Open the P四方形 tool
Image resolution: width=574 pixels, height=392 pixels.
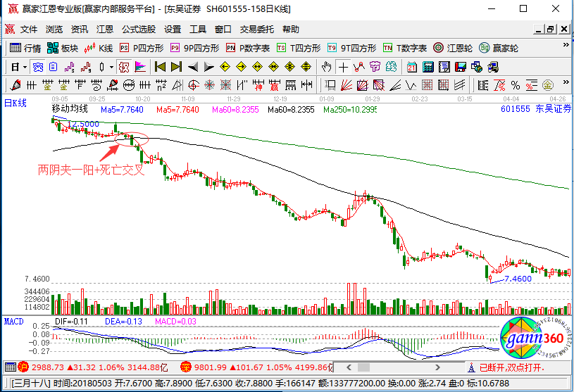pyautogui.click(x=142, y=48)
